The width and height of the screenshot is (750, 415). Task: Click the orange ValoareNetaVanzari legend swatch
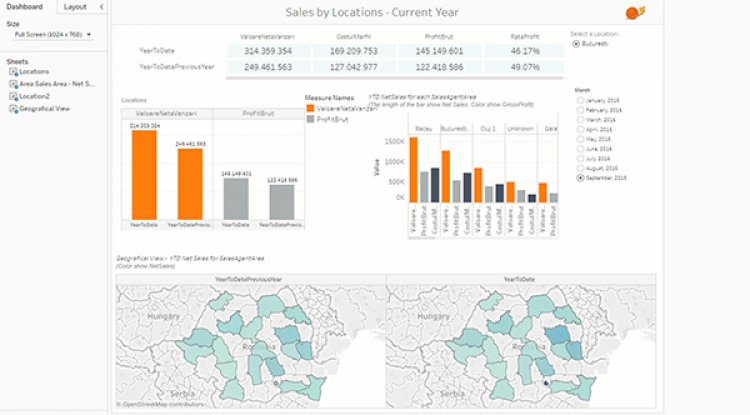click(310, 109)
